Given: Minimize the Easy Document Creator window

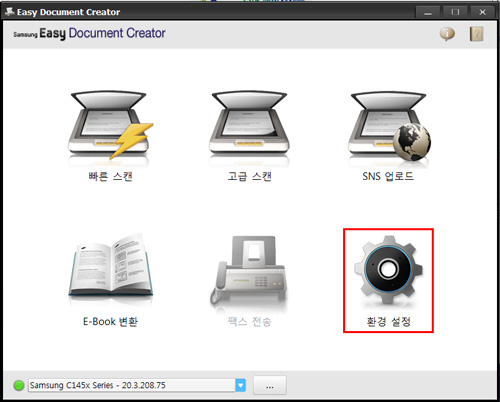Looking at the screenshot, I should 428,12.
